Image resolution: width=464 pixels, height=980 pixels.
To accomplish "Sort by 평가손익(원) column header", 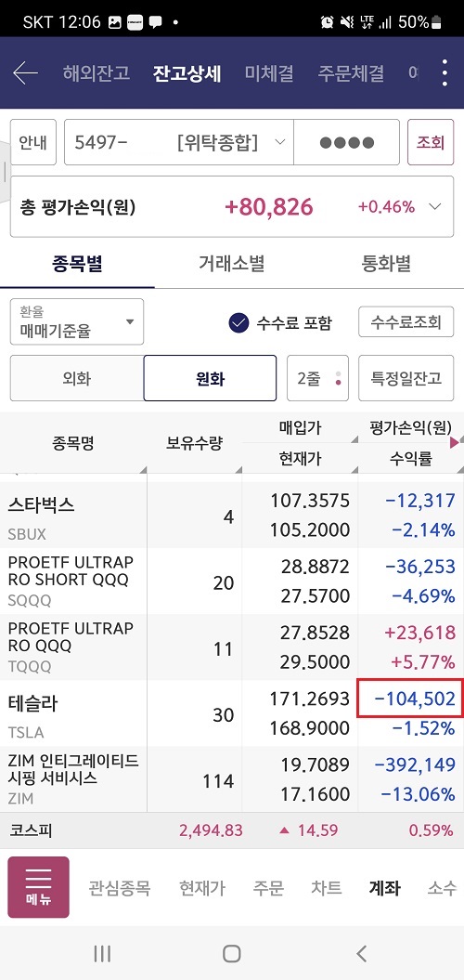I will point(411,428).
